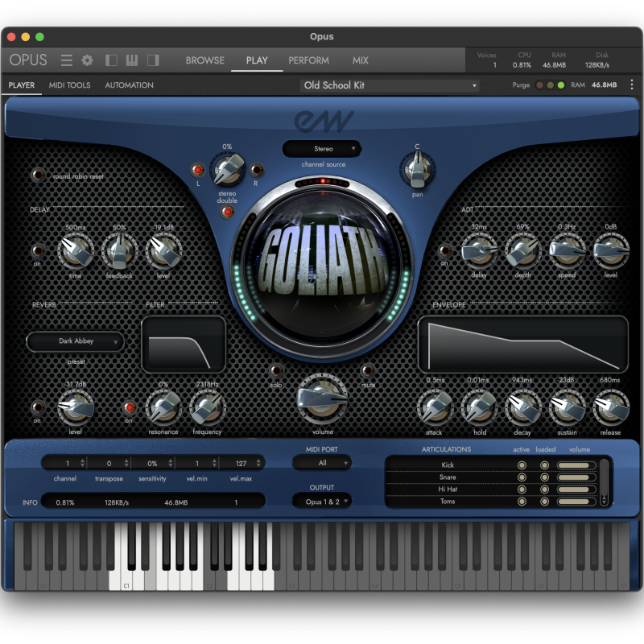Open the Opus hamburger menu
Image resolution: width=644 pixels, height=644 pixels.
(66, 60)
